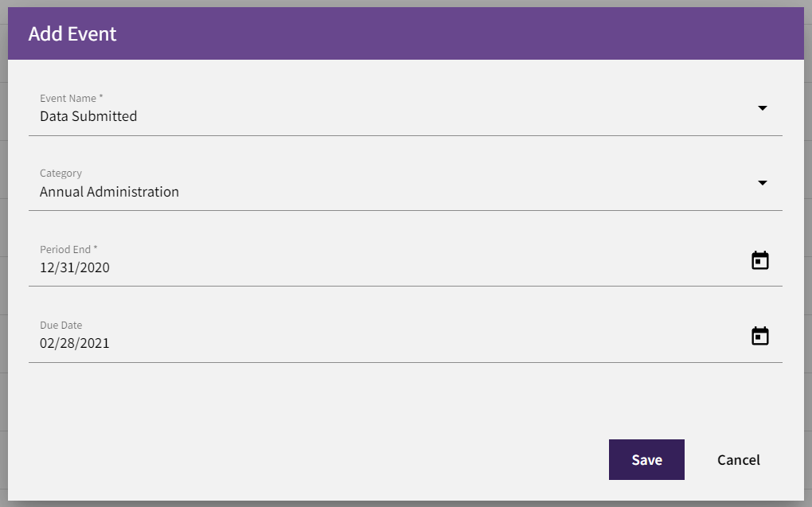Click empty space right of Period End date

[x=424, y=267]
